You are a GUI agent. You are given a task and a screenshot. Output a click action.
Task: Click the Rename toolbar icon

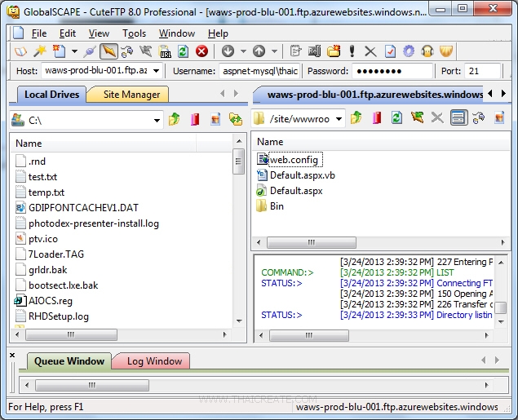point(314,51)
